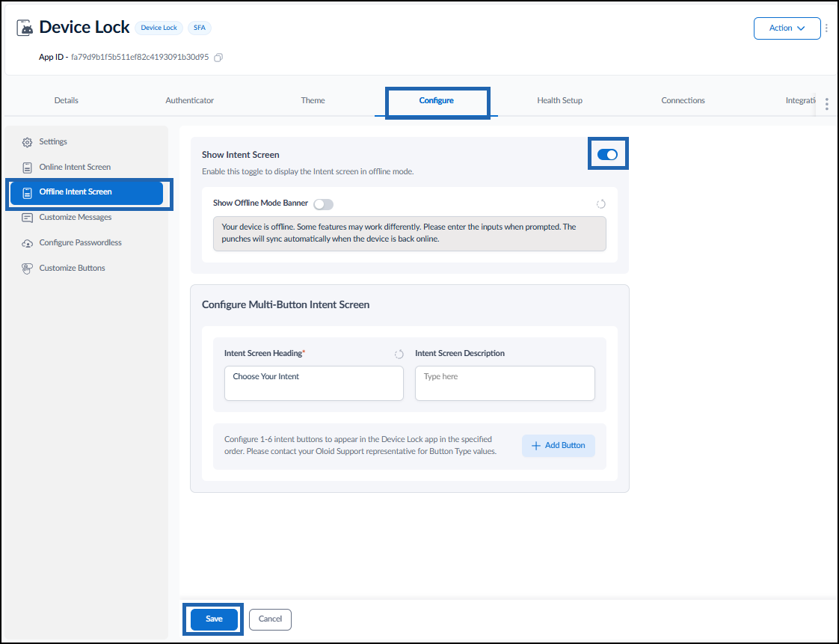The height and width of the screenshot is (644, 839).
Task: Click the offline banner message text box
Action: pos(409,233)
